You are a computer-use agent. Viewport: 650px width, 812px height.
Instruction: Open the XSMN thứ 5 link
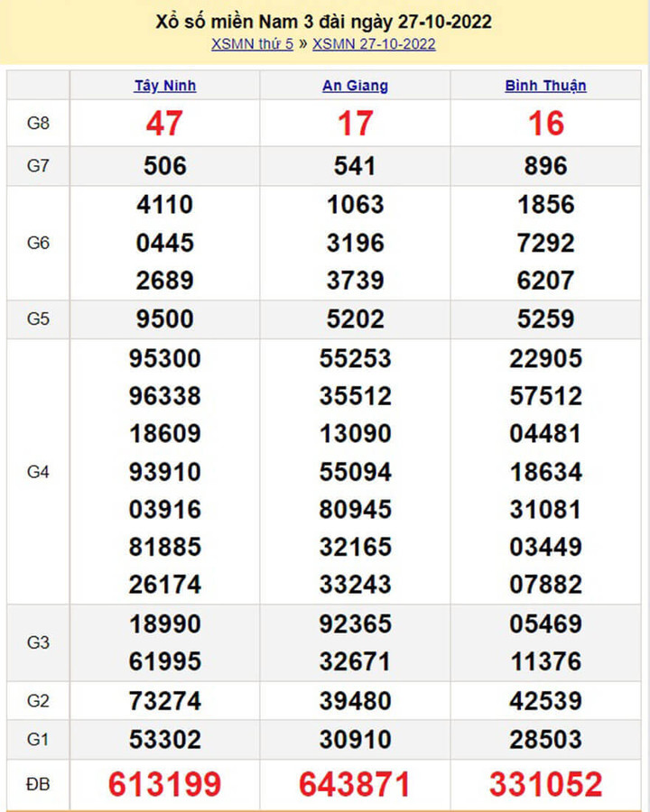click(x=252, y=44)
